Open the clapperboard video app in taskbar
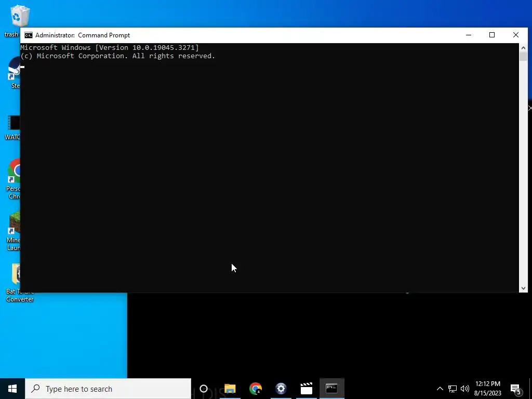Viewport: 532px width, 399px height. [307, 389]
